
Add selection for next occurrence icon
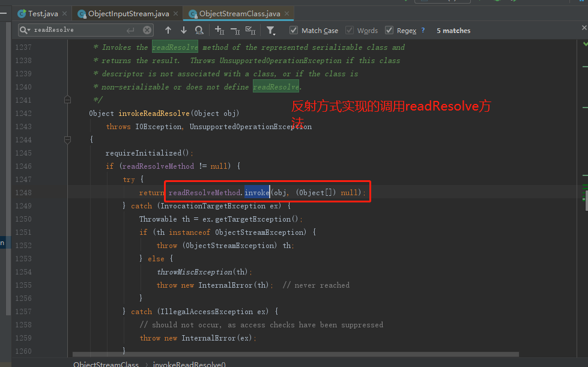pyautogui.click(x=219, y=31)
